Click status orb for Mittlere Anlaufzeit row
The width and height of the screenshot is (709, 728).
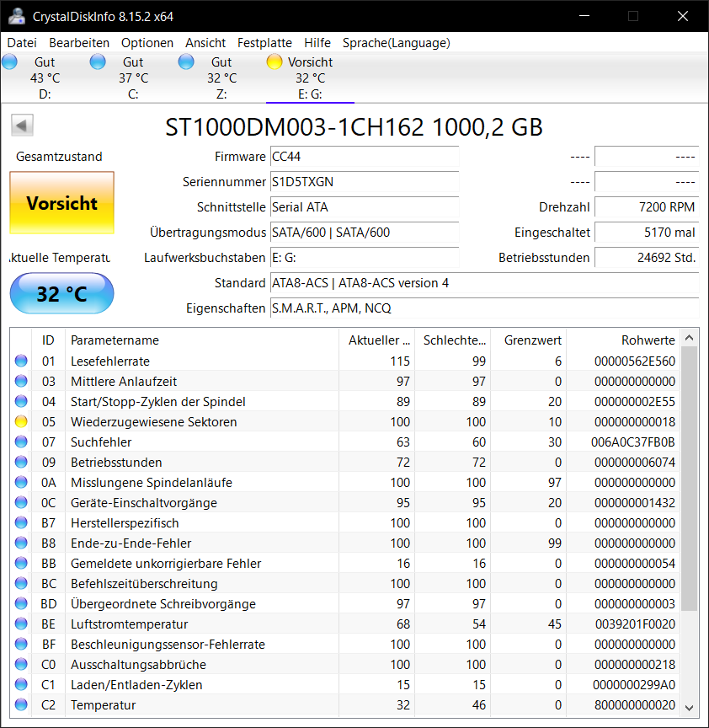click(21, 381)
